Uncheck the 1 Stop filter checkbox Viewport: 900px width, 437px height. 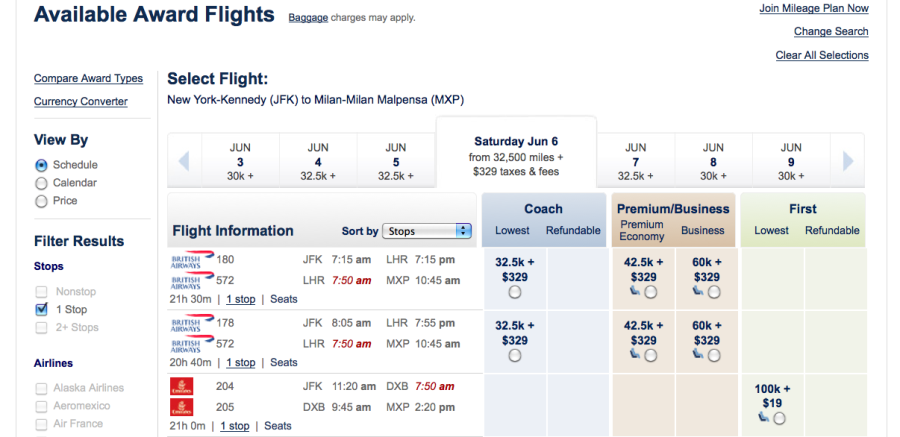point(41,310)
